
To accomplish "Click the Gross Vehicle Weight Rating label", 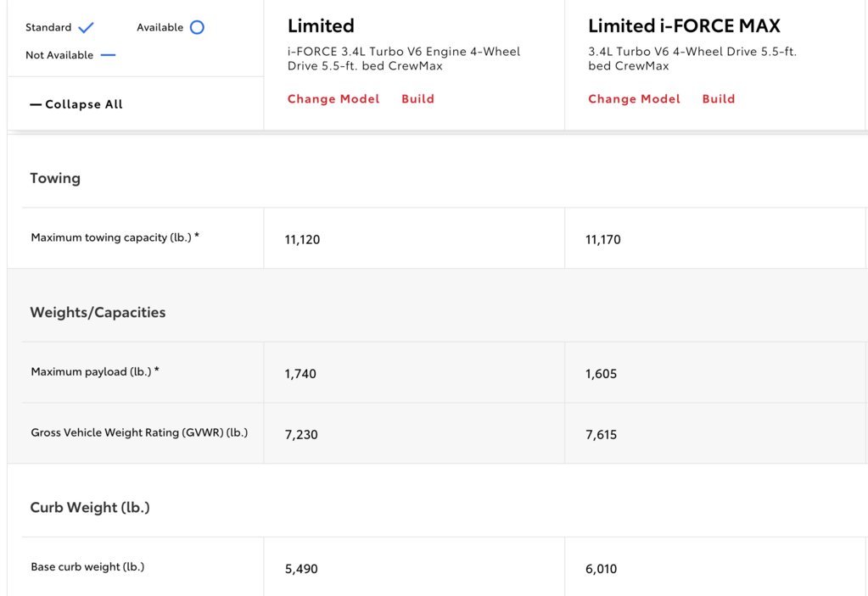I will (x=139, y=433).
